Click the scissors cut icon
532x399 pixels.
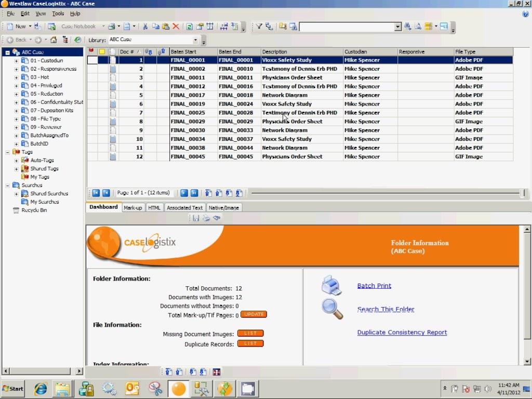[x=145, y=26]
